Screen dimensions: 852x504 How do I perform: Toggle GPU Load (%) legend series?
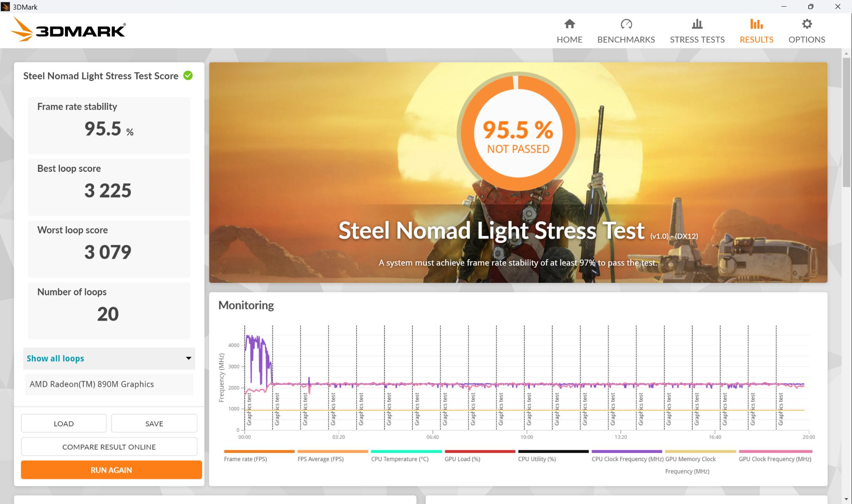pyautogui.click(x=462, y=459)
